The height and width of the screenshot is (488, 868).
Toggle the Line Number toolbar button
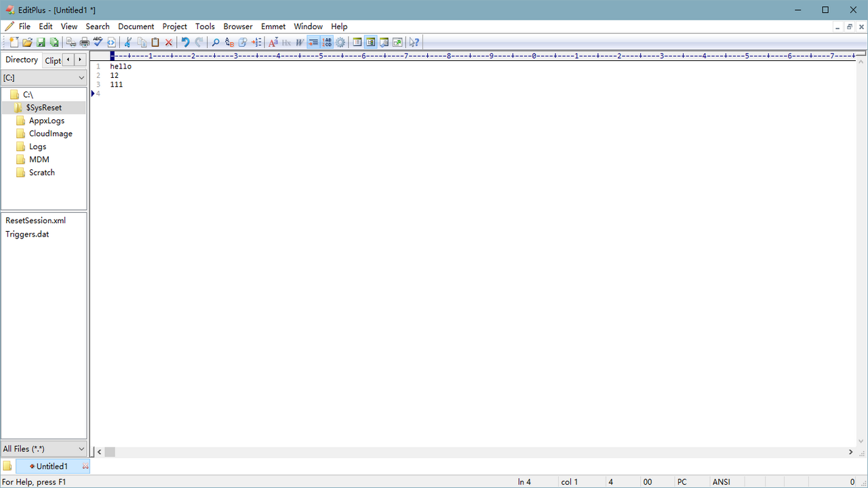(327, 42)
